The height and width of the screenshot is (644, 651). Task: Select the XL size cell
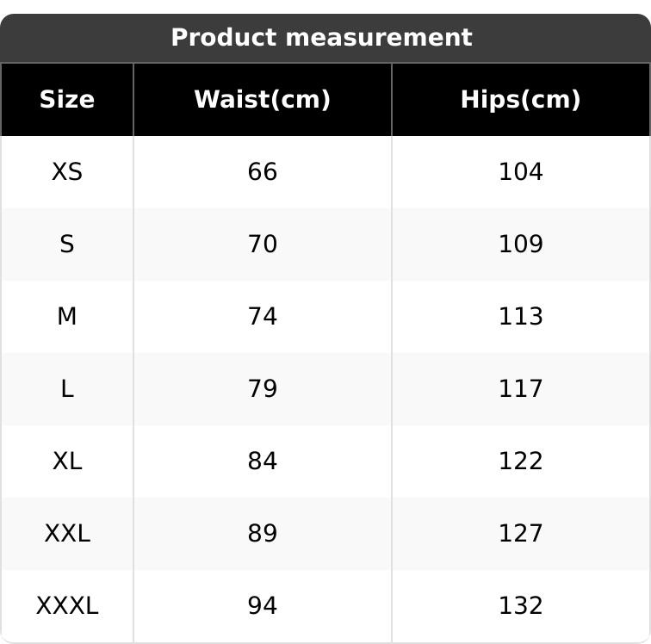tap(67, 461)
